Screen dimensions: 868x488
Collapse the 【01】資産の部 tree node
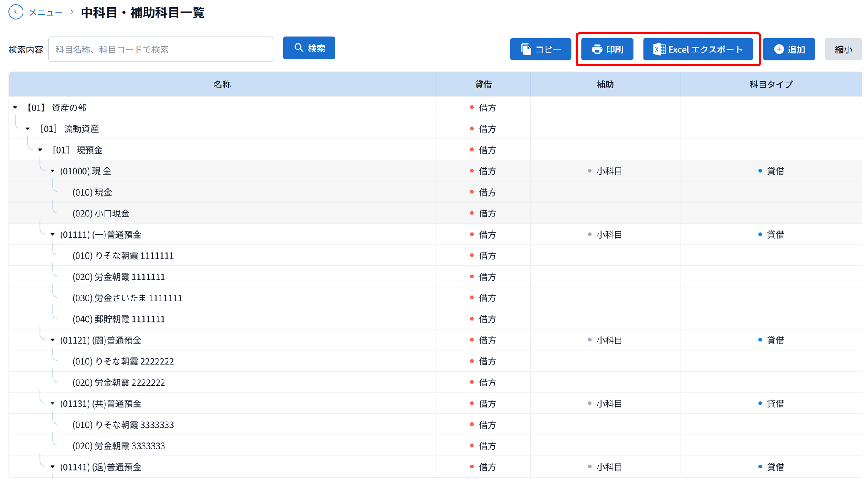(x=16, y=108)
